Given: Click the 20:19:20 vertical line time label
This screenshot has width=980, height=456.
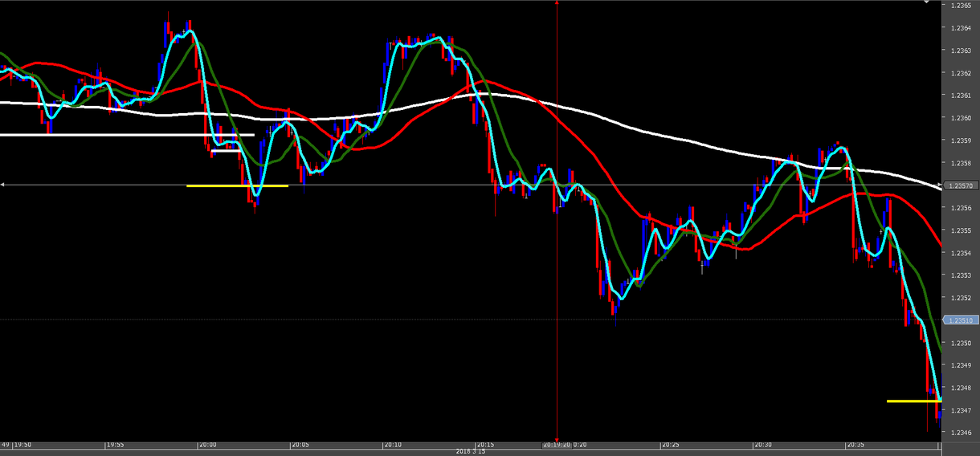Looking at the screenshot, I should (557, 444).
